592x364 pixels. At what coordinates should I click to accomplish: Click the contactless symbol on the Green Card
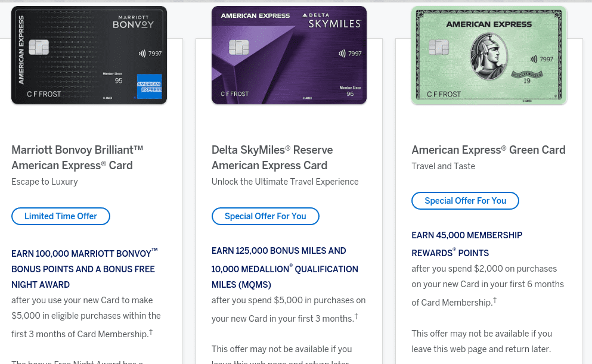point(534,60)
